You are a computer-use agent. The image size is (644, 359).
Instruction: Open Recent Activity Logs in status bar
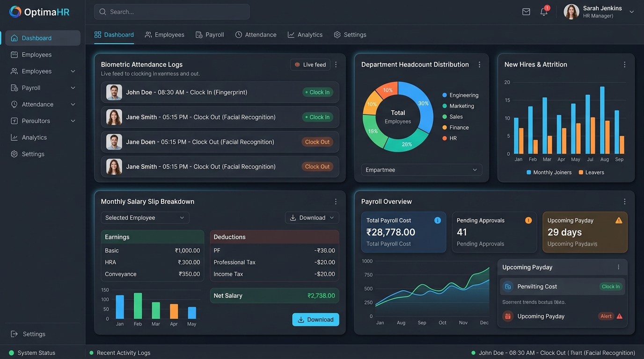[x=120, y=353]
